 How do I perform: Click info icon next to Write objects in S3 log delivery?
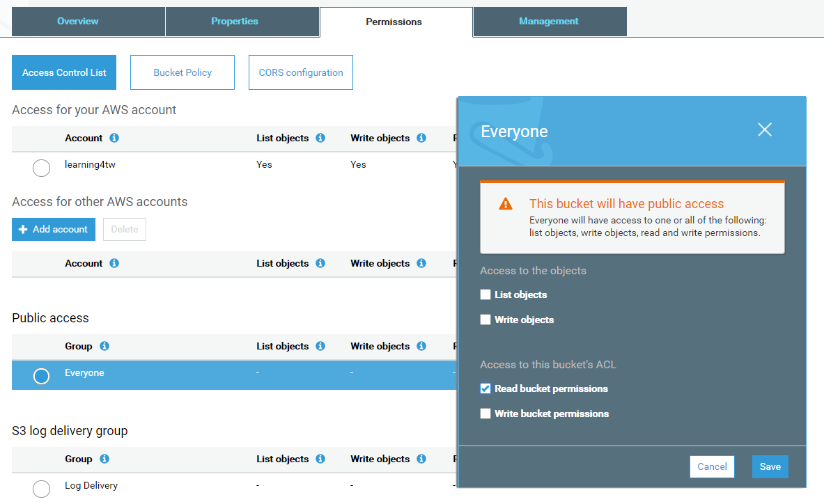point(421,459)
